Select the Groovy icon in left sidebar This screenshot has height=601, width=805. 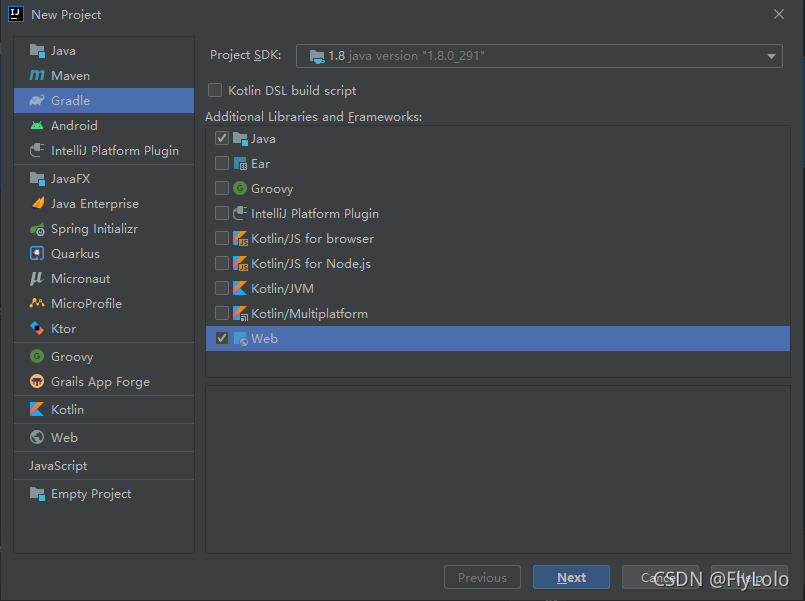pyautogui.click(x=37, y=356)
